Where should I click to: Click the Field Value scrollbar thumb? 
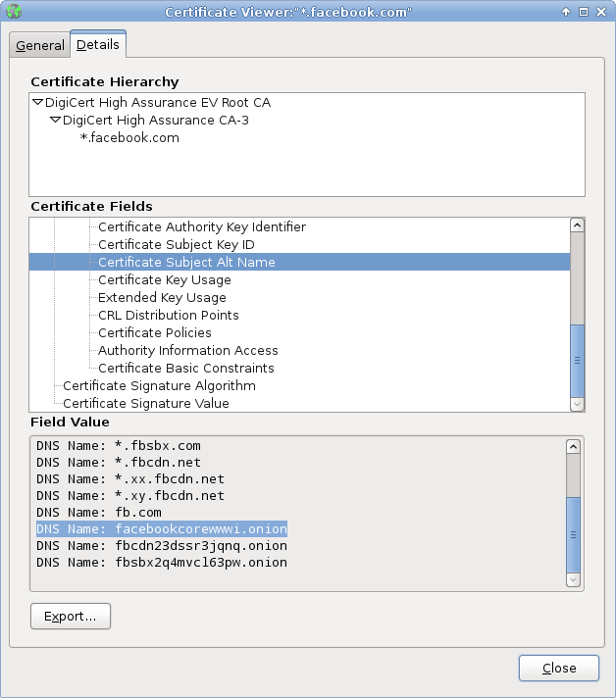click(x=573, y=534)
